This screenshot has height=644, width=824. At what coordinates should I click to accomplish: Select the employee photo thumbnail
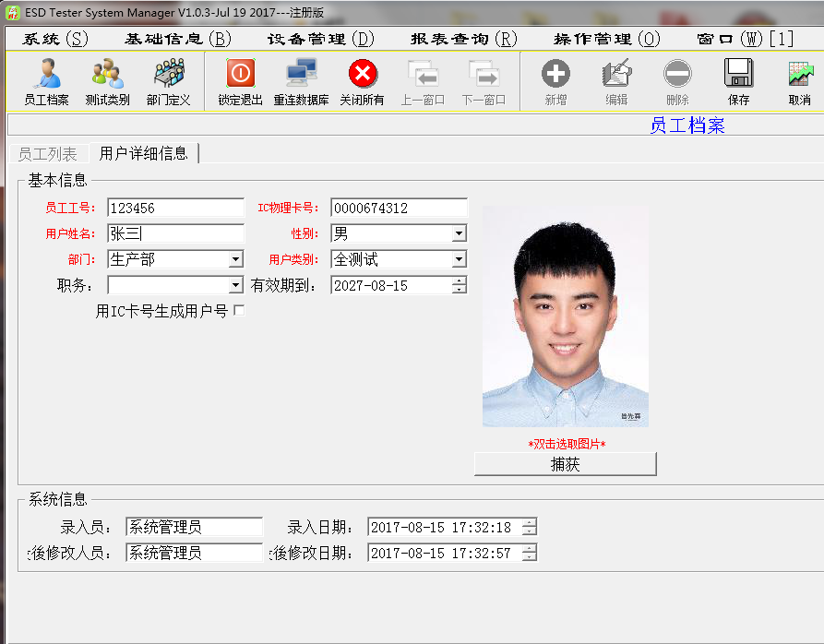(565, 316)
